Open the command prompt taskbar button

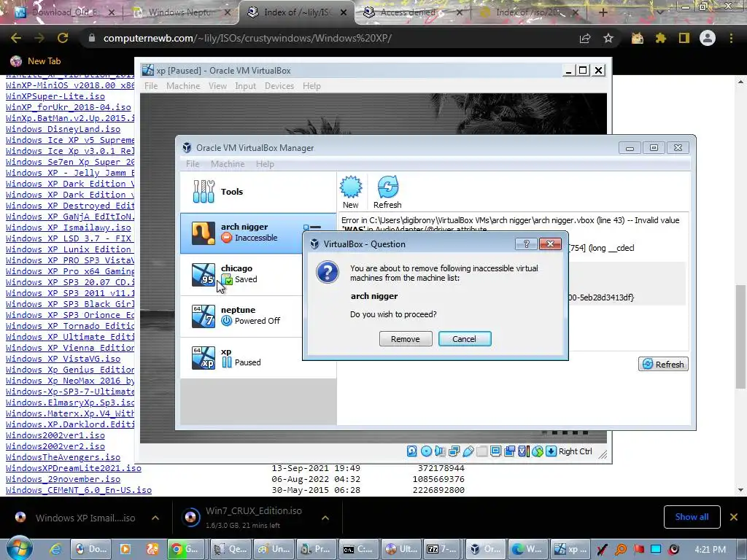359,549
